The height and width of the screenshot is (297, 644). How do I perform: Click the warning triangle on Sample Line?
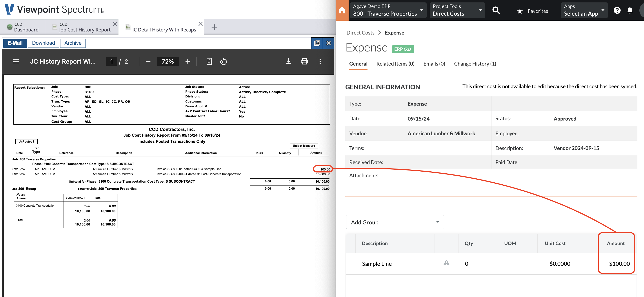coord(446,263)
